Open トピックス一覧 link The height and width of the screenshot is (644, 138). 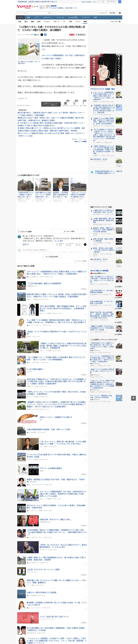click(x=115, y=21)
